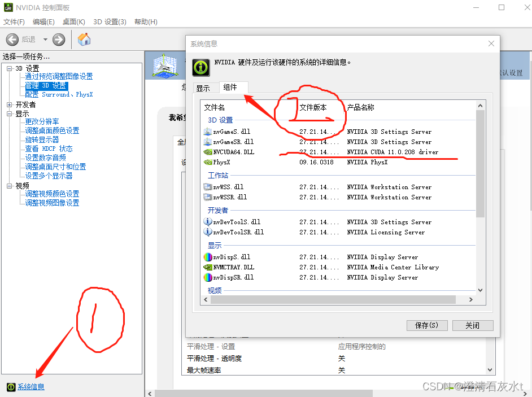Image resolution: width=532 pixels, height=397 pixels.
Task: Open the 文件(F) menu
Action: (x=14, y=21)
